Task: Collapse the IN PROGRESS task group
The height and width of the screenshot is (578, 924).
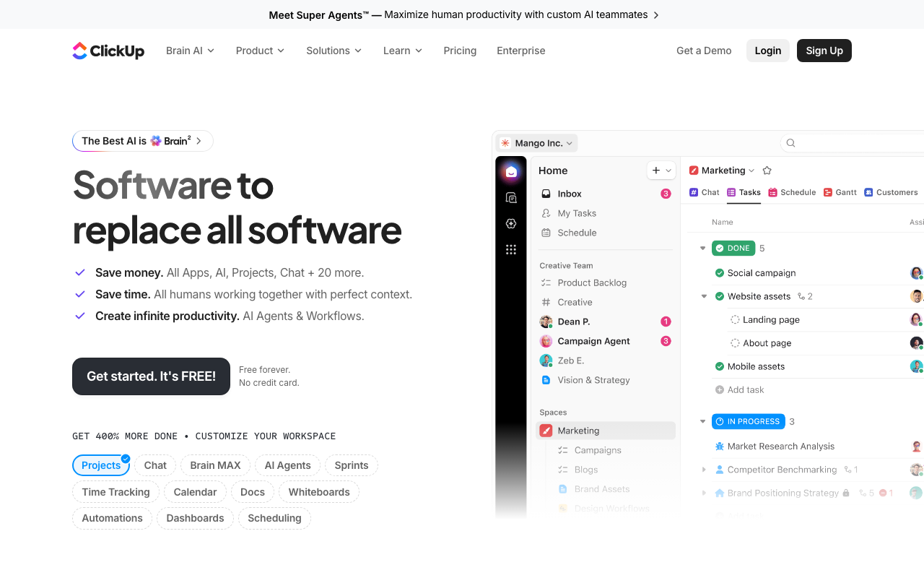Action: pyautogui.click(x=703, y=421)
